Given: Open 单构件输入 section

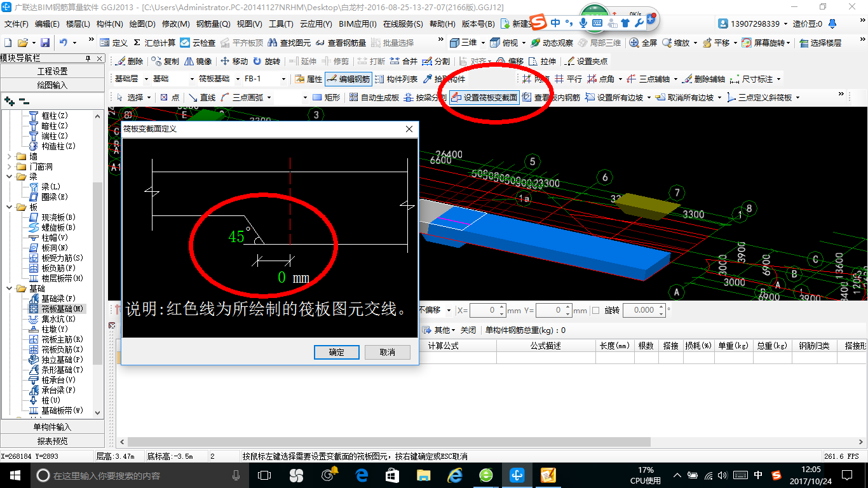Looking at the screenshot, I should [52, 427].
